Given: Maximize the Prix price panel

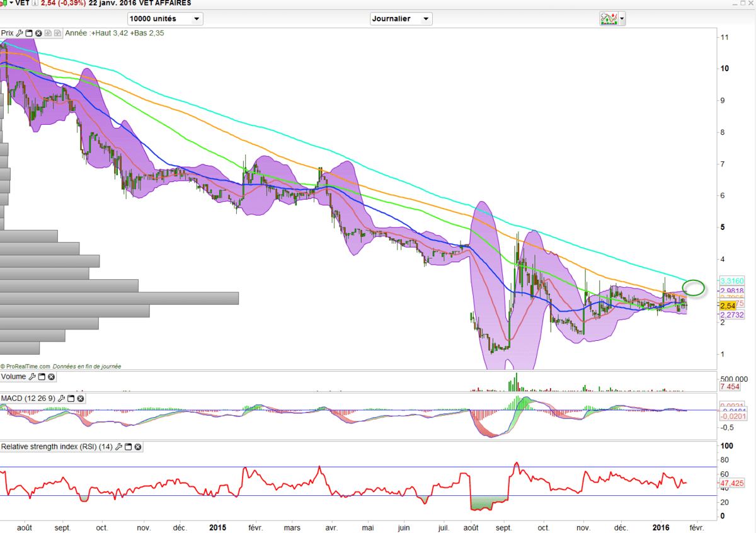Looking at the screenshot, I should coord(29,33).
